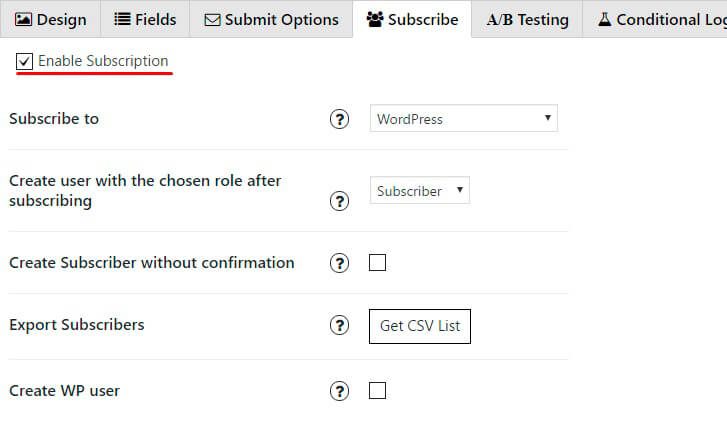Viewport: 727px width, 422px height.
Task: Open the Subscribe tab
Action: point(412,19)
